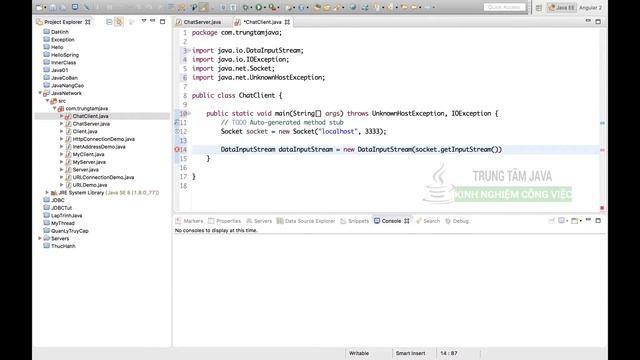Screen dimensions: 640x360
Task: Expand ChatClient.java in the tree
Action: (x=62, y=116)
